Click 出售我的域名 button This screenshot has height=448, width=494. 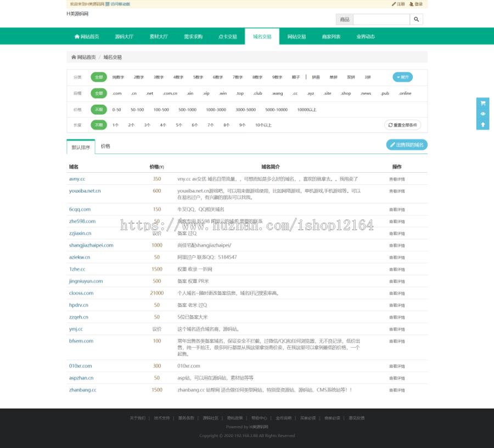coord(407,145)
